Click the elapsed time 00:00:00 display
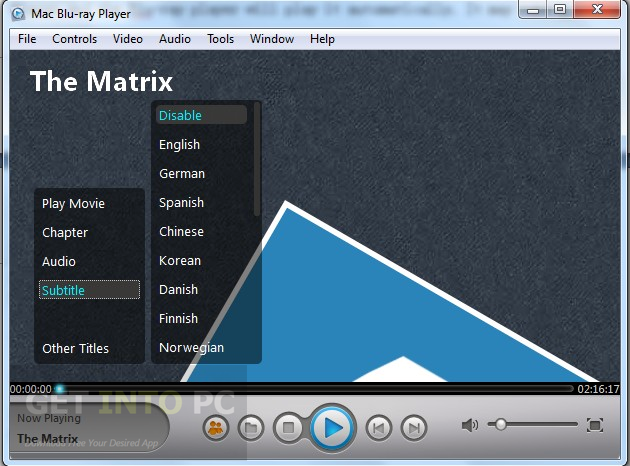 pyautogui.click(x=31, y=389)
